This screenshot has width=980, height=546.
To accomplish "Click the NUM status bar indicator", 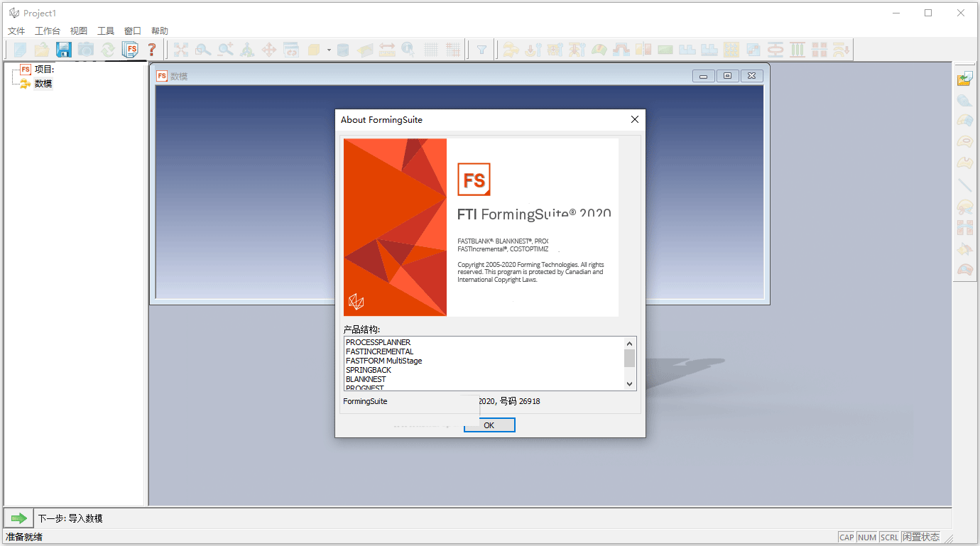I will tap(867, 537).
